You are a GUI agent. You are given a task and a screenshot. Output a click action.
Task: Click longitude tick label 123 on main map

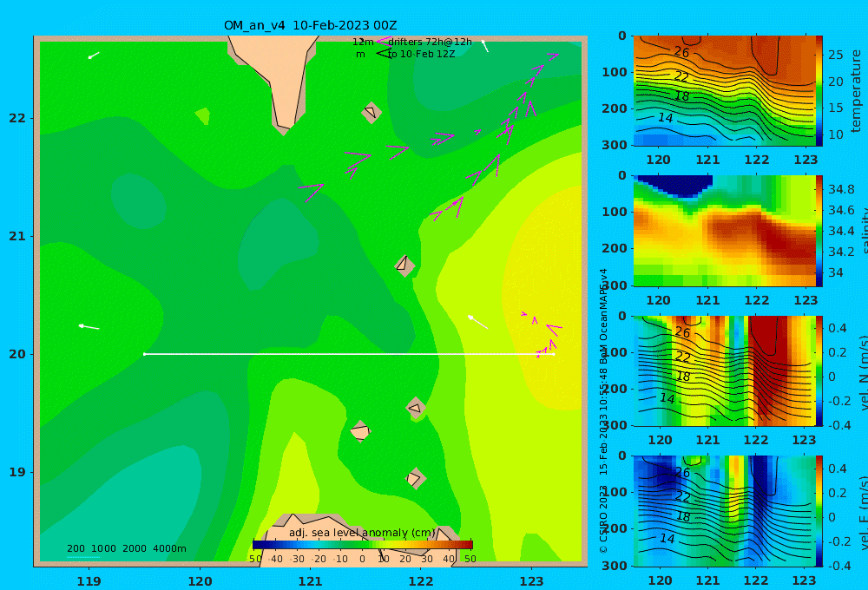532,581
